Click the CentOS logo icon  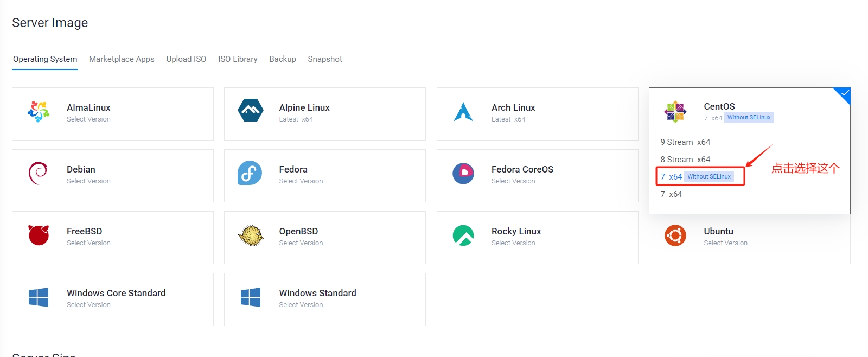[675, 112]
